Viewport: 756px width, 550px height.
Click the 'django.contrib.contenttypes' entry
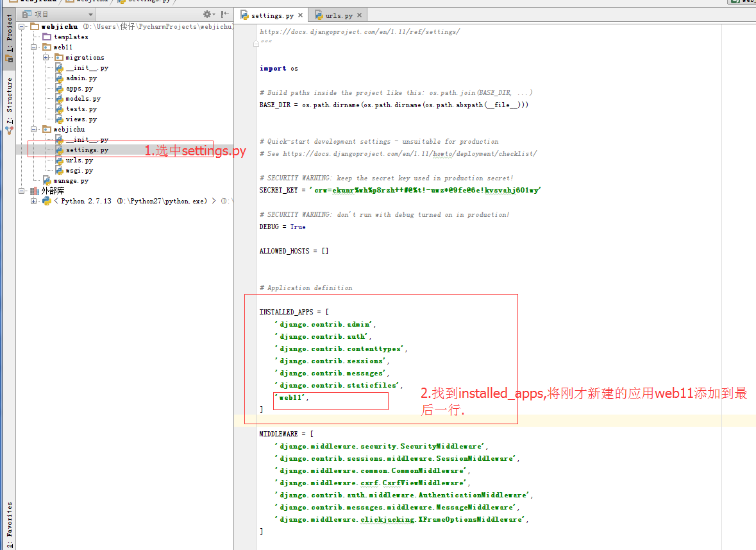341,349
